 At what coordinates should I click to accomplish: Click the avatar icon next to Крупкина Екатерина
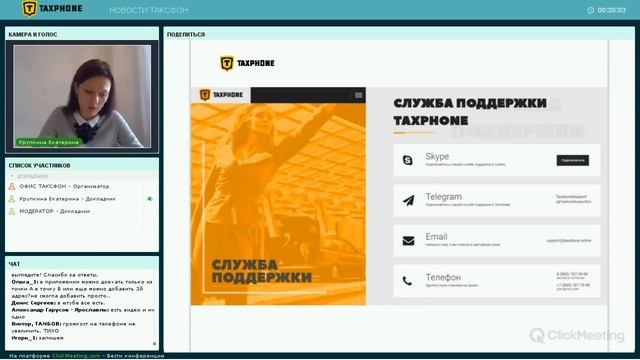[x=12, y=199]
